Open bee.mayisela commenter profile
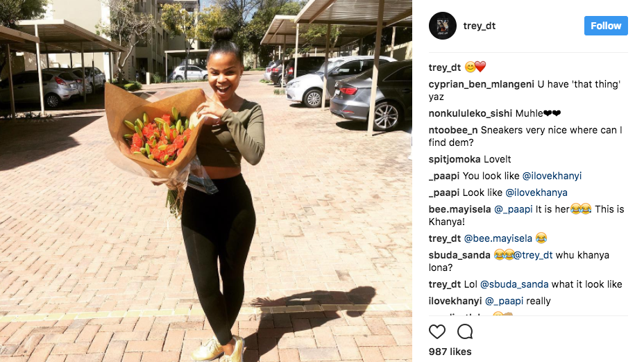 click(x=459, y=209)
